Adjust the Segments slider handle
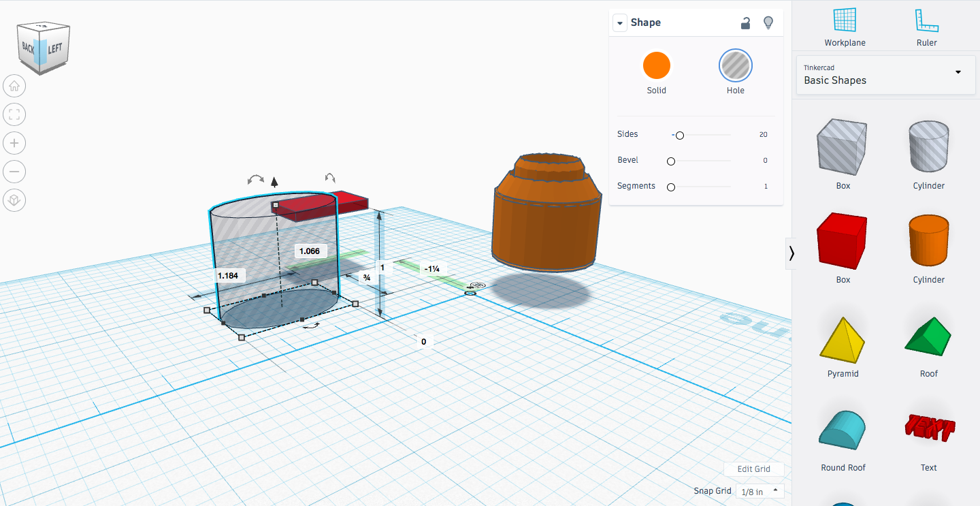 tap(671, 187)
